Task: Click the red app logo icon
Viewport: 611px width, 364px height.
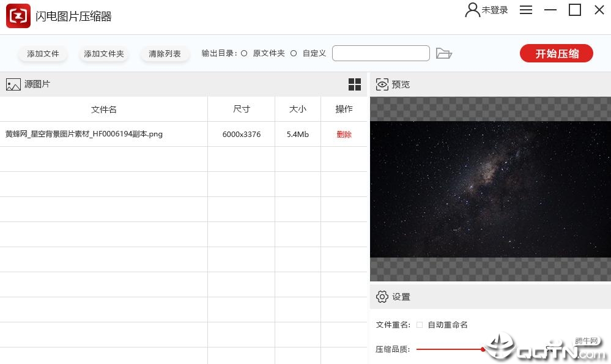Action: click(x=18, y=16)
